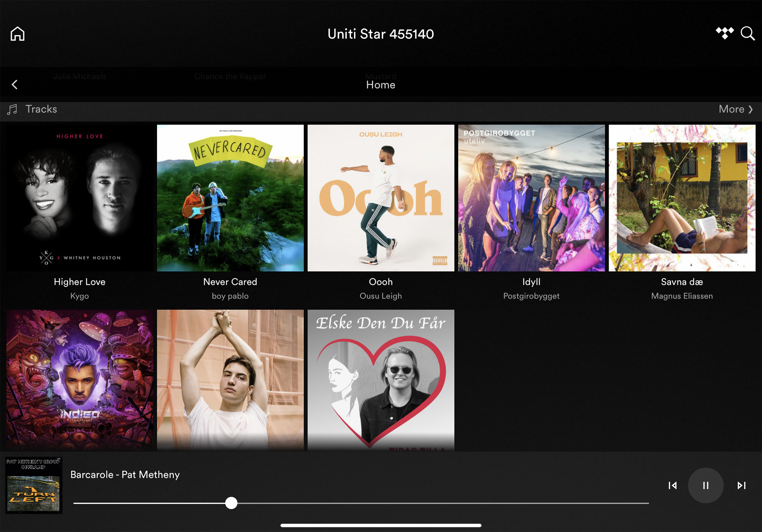Select the Ousu Leigh artist name
The image size is (762, 532).
(x=381, y=296)
